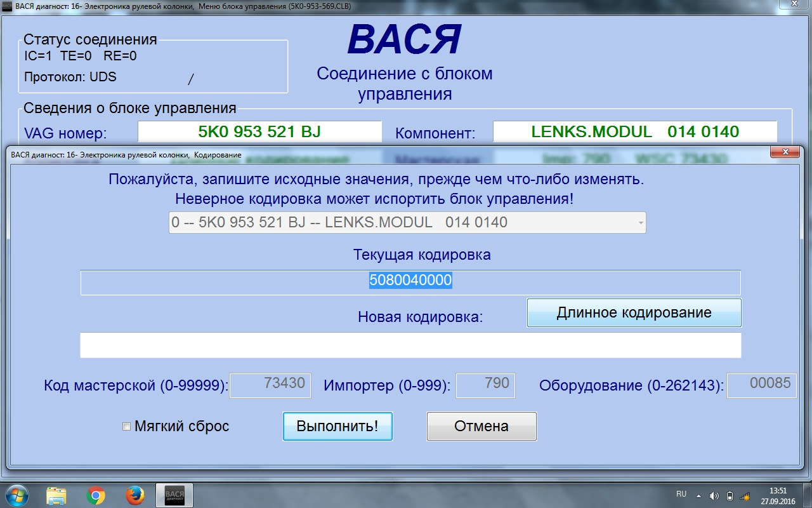Screen dimensions: 812x508
Task: Show hidden tray icons
Action: click(698, 495)
